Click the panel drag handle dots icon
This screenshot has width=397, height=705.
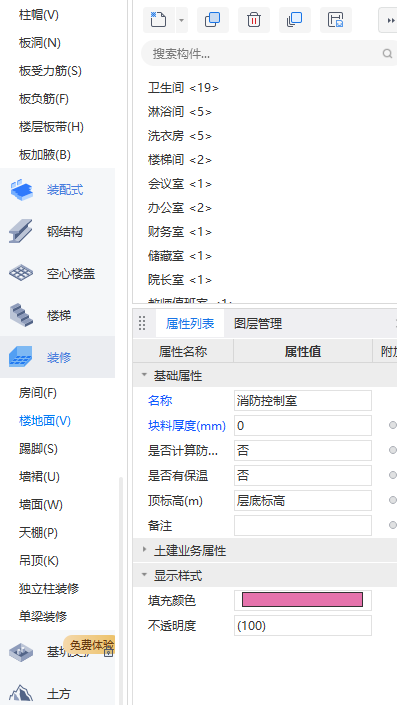pyautogui.click(x=142, y=323)
